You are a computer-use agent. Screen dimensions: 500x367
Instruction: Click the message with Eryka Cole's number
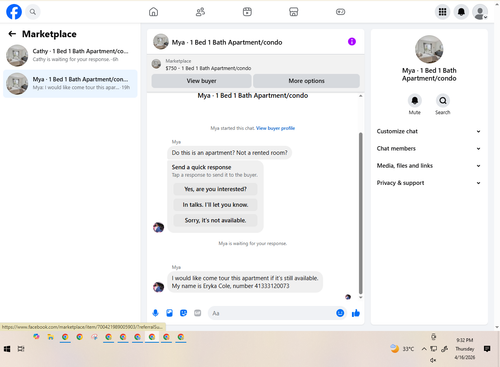245,282
